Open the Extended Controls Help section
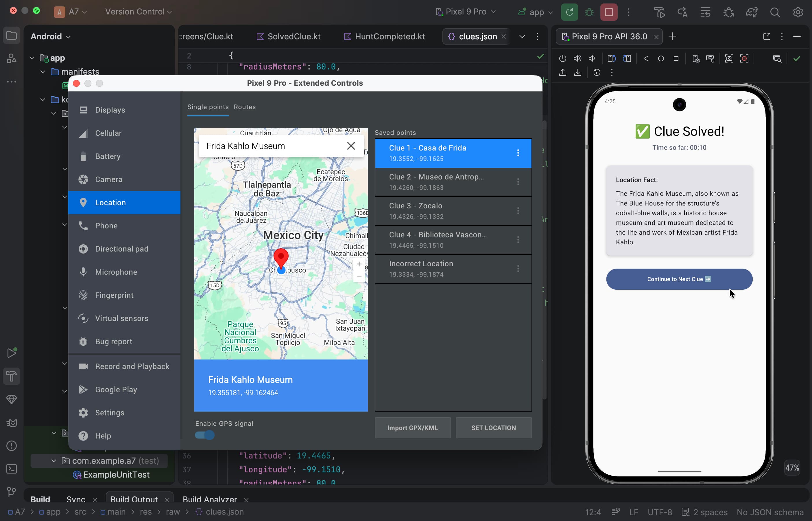 pos(124,436)
